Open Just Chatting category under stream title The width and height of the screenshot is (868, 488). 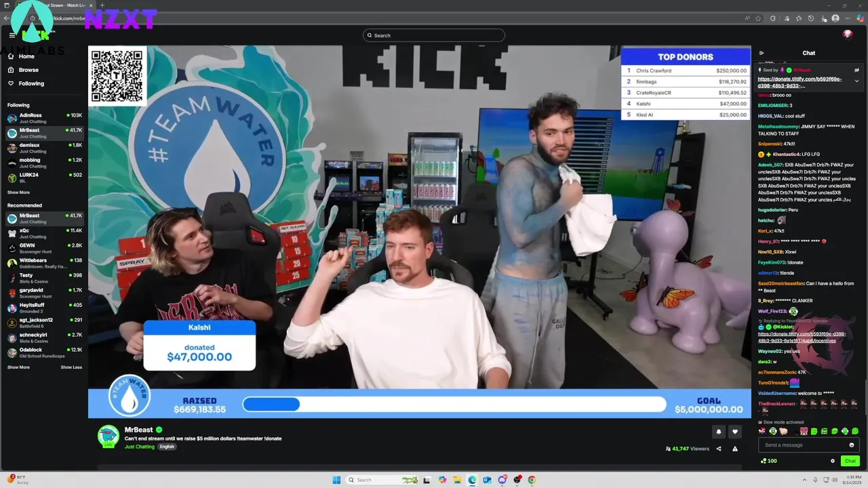click(140, 447)
